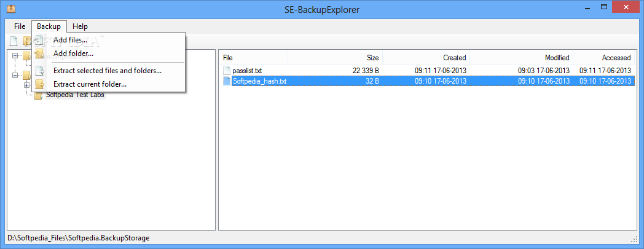Click the Extract selected files menu icon
The image size is (644, 249).
coord(39,71)
